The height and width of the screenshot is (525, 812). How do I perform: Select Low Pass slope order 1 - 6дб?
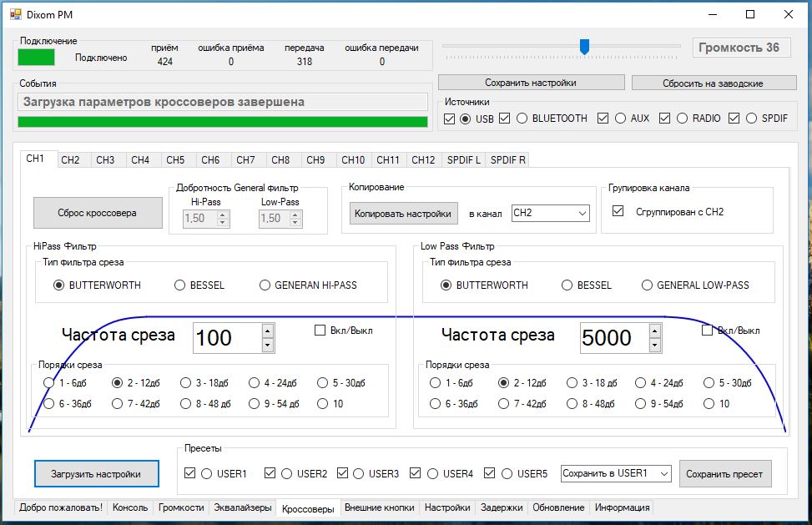435,383
